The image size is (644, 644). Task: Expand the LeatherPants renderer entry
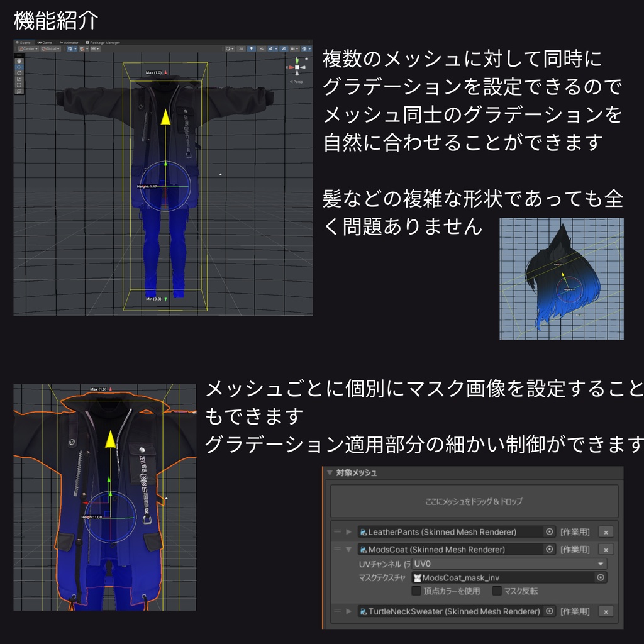[x=348, y=532]
